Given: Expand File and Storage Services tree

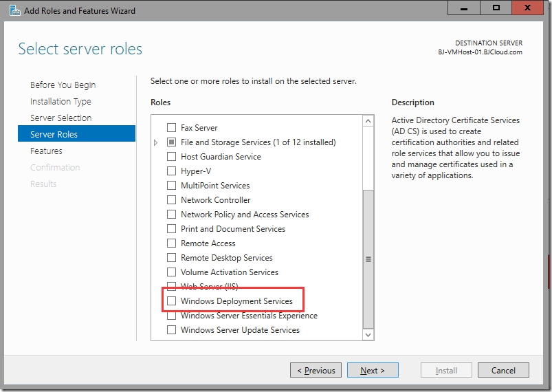Looking at the screenshot, I should [x=155, y=142].
